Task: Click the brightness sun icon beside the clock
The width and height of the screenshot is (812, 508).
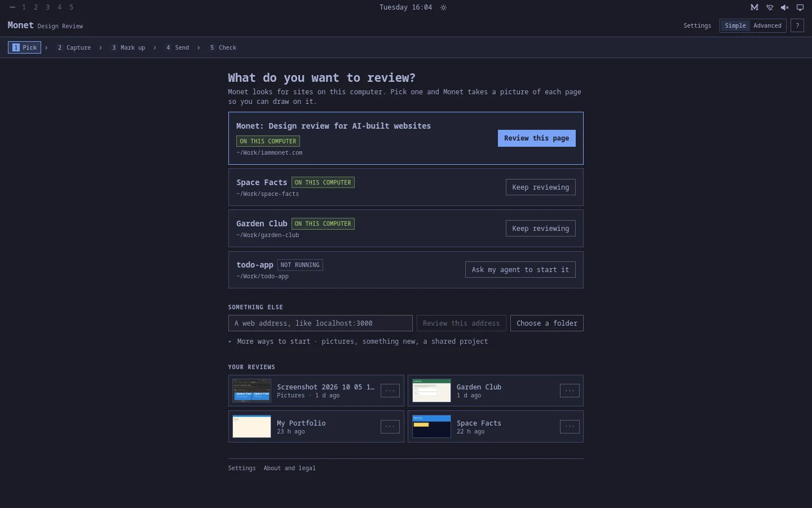Action: pos(443,7)
